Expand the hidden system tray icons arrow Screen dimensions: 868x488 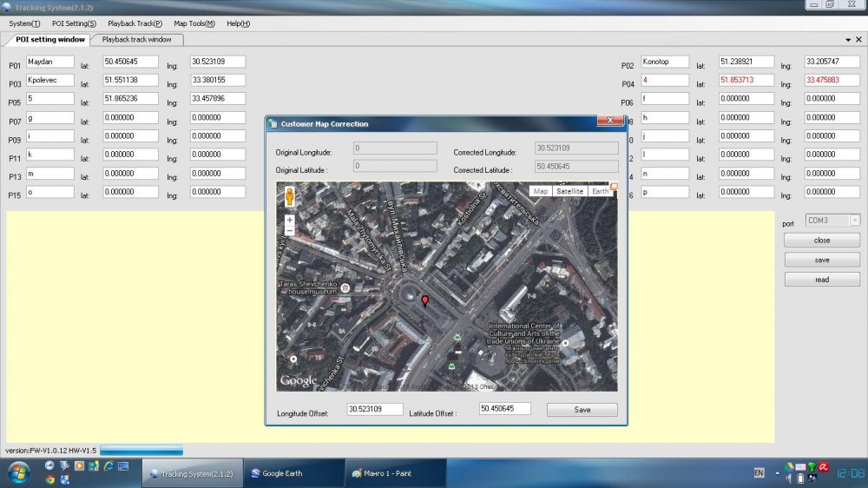pos(779,473)
